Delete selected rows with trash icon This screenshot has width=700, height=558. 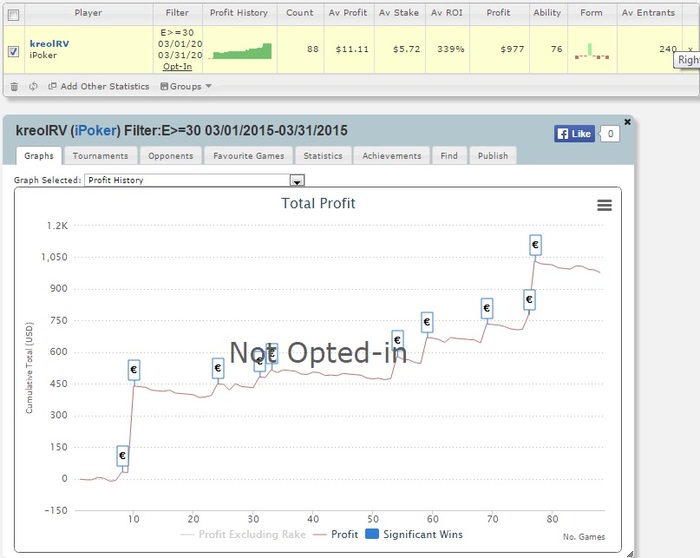point(14,86)
